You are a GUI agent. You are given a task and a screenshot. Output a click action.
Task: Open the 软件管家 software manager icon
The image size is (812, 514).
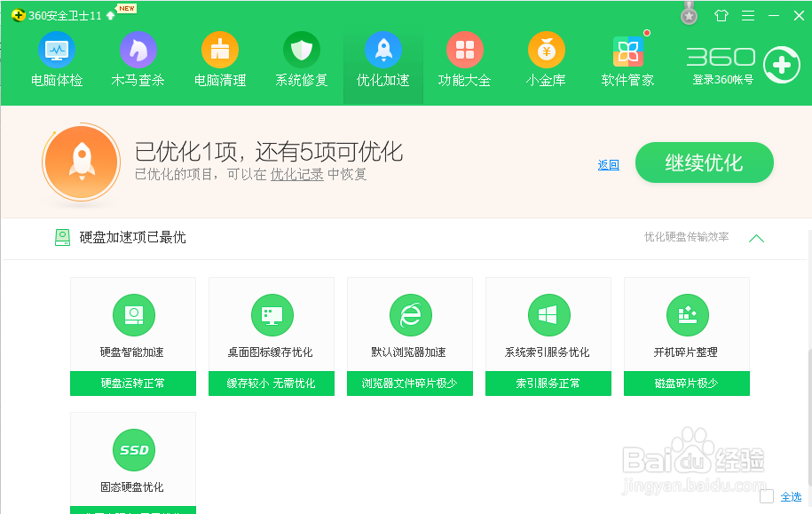pos(628,51)
